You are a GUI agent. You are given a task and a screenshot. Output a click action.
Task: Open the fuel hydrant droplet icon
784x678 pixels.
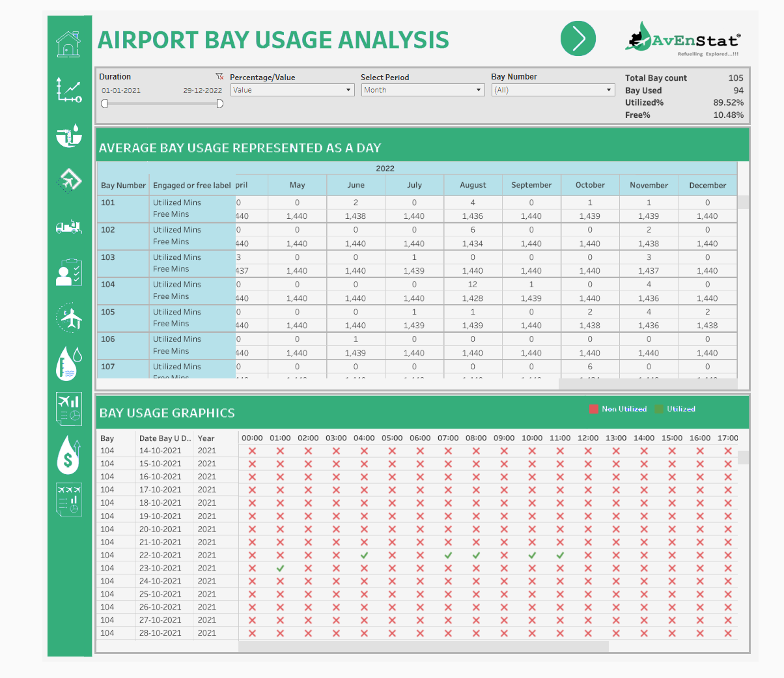(68, 135)
